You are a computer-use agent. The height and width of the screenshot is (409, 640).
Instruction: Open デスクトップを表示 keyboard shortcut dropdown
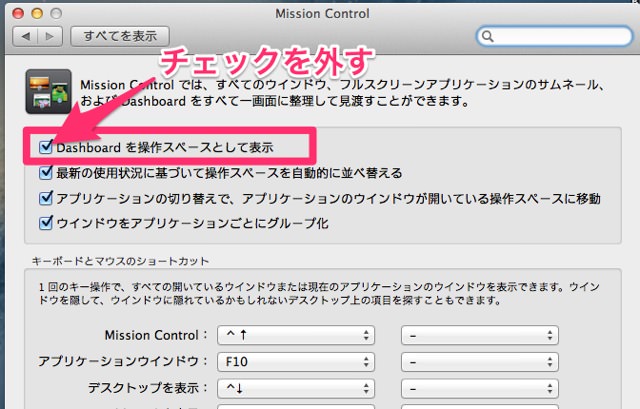[296, 388]
